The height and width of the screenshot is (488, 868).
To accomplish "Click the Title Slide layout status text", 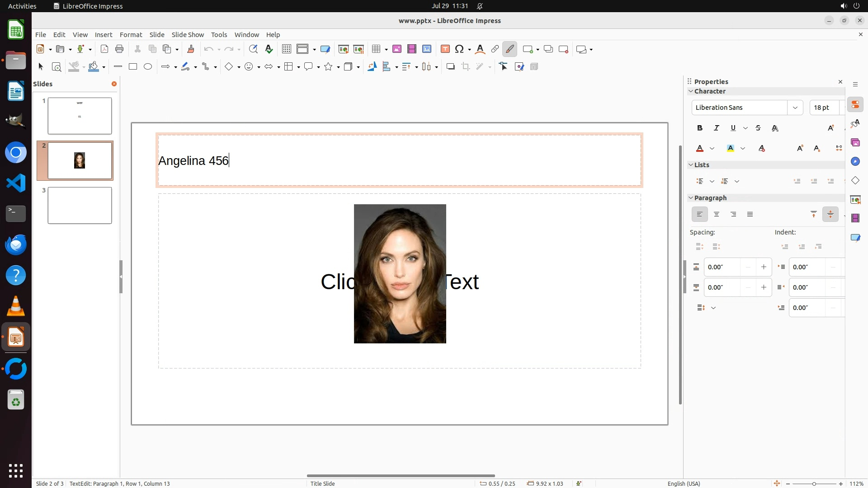I will click(x=323, y=483).
